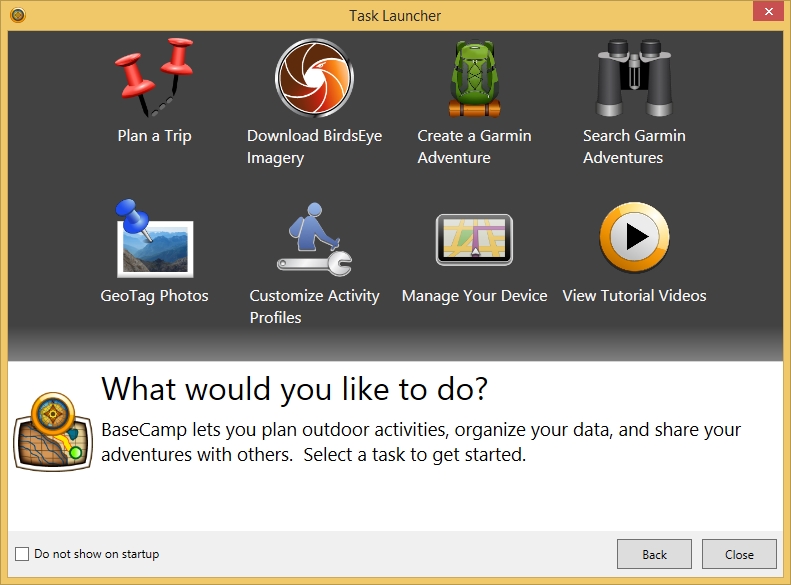
Task: Close the Task Launcher window with X
Action: [768, 11]
